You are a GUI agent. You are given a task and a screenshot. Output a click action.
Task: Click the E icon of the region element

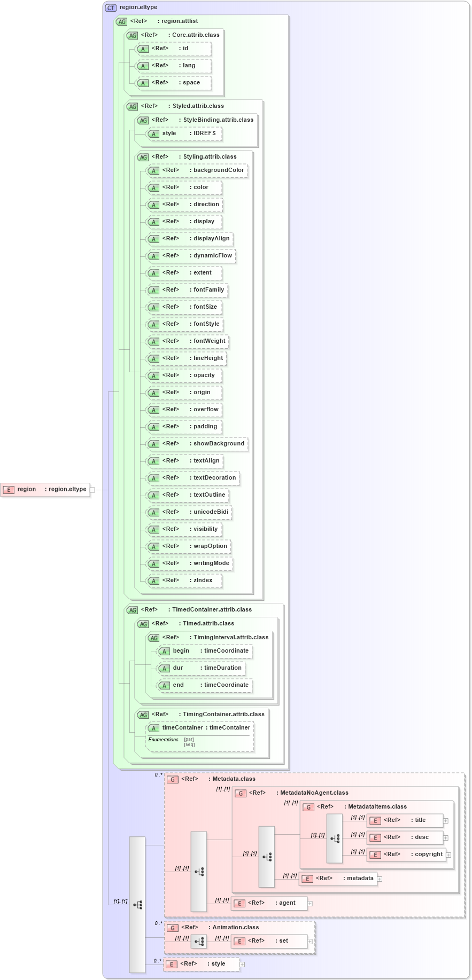[x=8, y=490]
